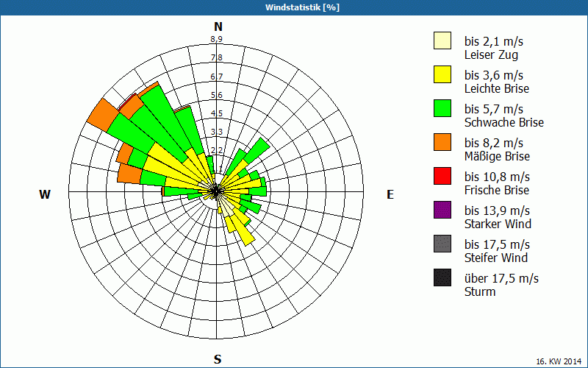Click the 'Steifer Wind' legend label
Screen dimensions: 588x368
click(496, 258)
